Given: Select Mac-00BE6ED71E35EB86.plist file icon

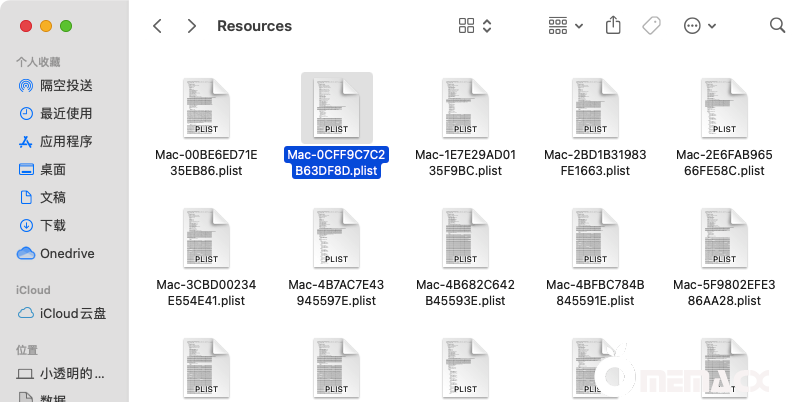Looking at the screenshot, I should pyautogui.click(x=207, y=107).
